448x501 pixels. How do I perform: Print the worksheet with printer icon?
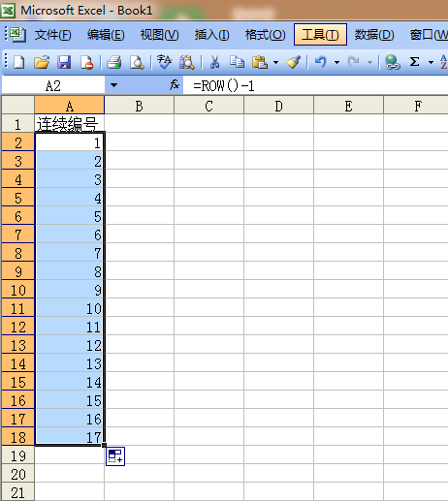pos(114,62)
